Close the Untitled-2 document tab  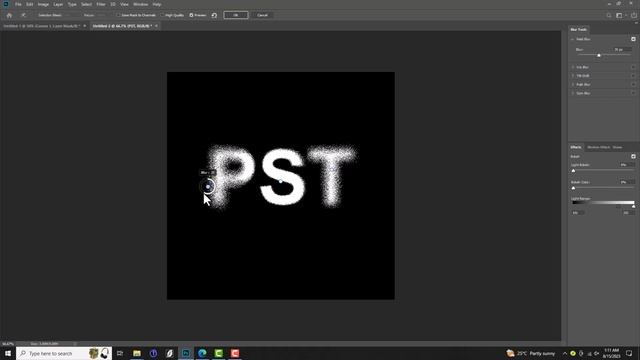[x=156, y=26]
